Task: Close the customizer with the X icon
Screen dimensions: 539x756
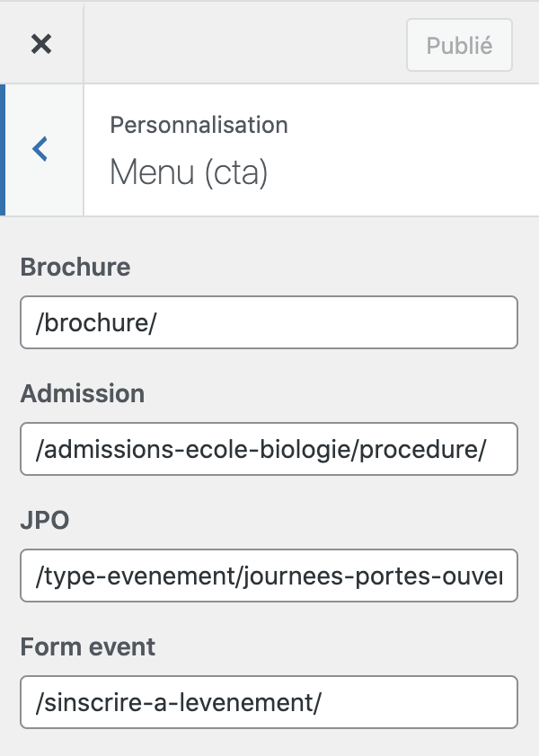Action: tap(41, 44)
